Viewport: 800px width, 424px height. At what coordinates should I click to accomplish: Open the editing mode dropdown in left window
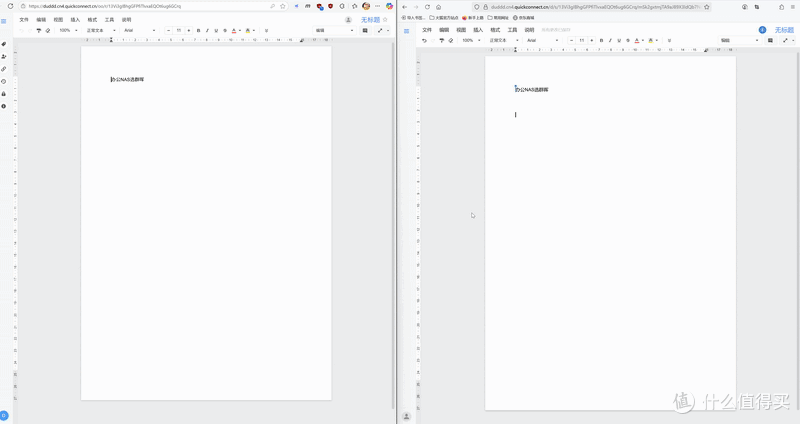tap(334, 31)
